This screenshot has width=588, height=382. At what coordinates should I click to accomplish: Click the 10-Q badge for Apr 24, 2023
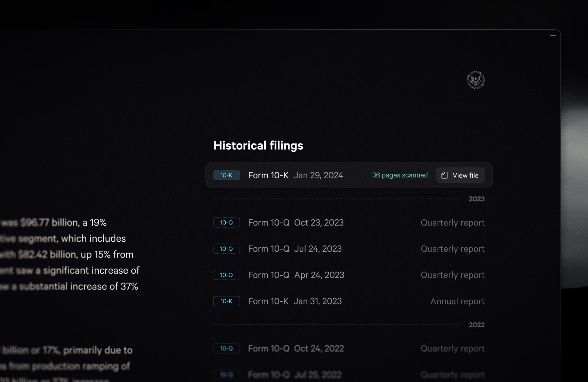[x=227, y=275]
